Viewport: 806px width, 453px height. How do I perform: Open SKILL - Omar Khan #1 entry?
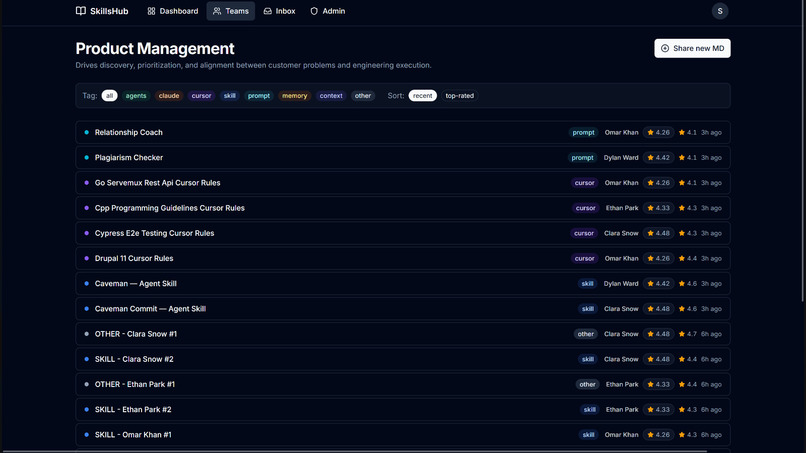[403, 434]
